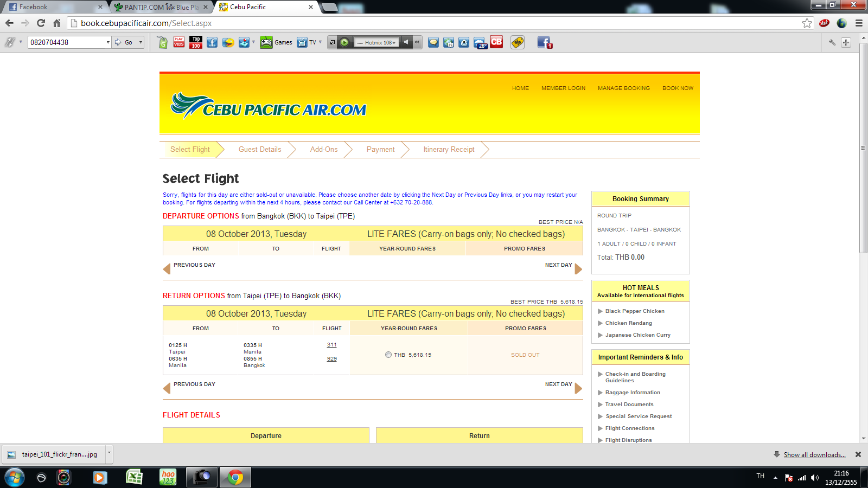Open the Baggage Information link
Viewport: 868px width, 488px height.
pyautogui.click(x=633, y=393)
